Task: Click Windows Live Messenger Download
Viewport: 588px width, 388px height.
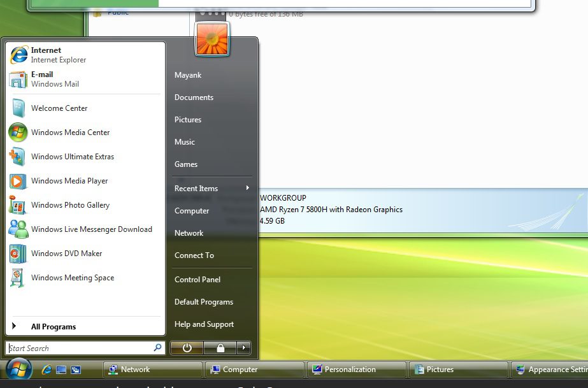Action: point(92,229)
